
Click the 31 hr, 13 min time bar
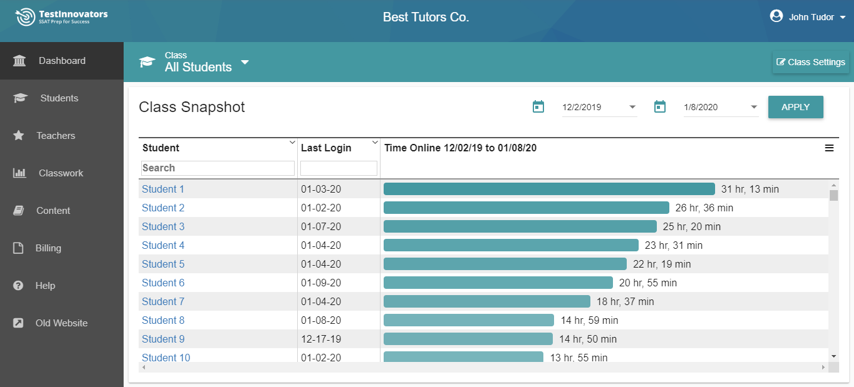point(549,189)
